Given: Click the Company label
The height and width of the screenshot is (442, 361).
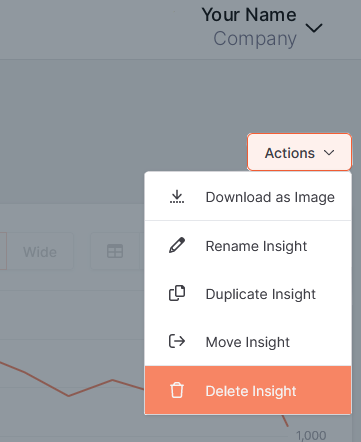Looking at the screenshot, I should [255, 39].
